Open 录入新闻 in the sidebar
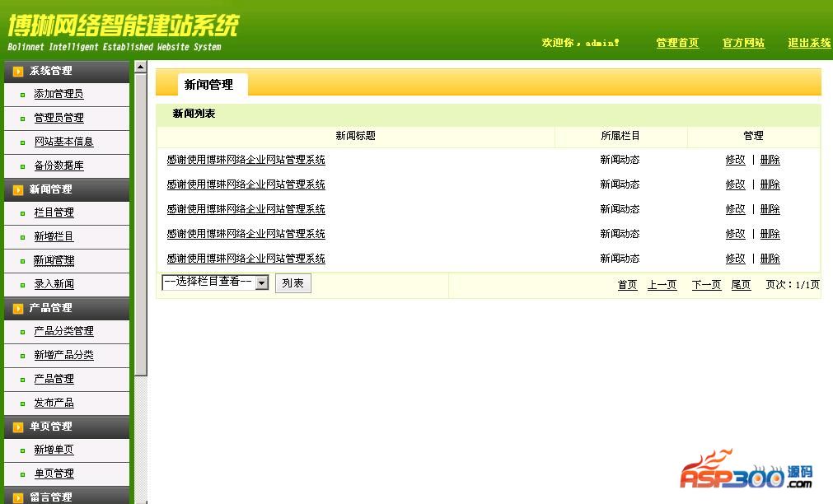The height and width of the screenshot is (504, 833). [x=54, y=284]
